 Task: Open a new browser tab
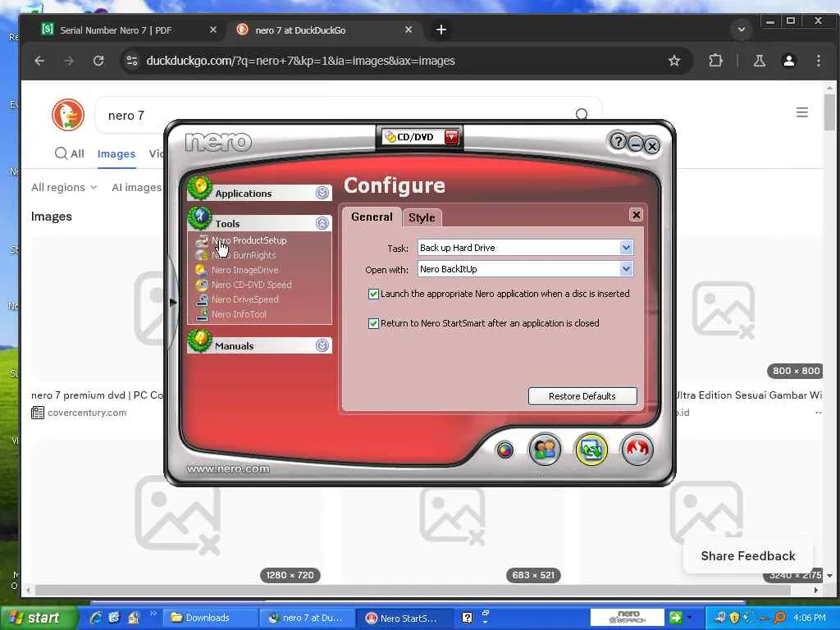tap(441, 30)
